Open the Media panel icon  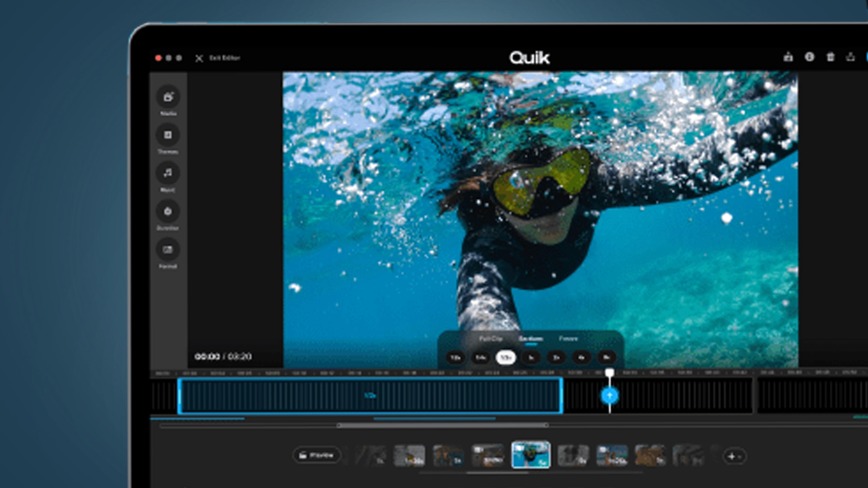click(x=168, y=97)
